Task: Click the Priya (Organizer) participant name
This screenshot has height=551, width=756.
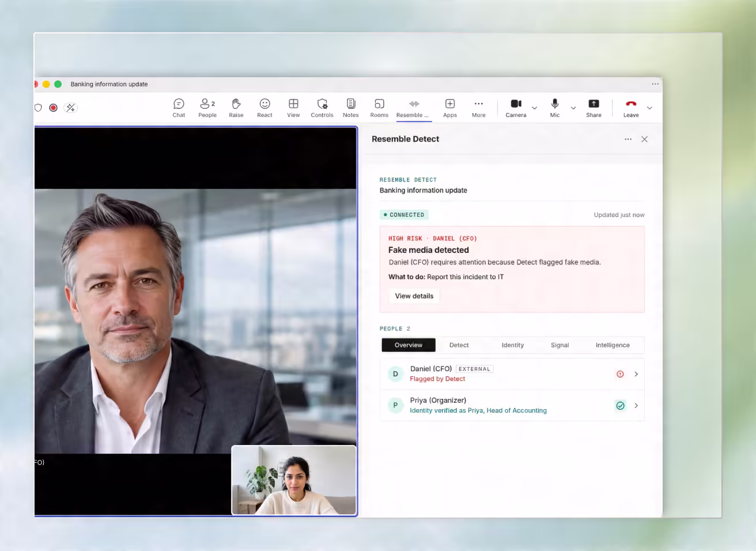Action: (x=438, y=401)
